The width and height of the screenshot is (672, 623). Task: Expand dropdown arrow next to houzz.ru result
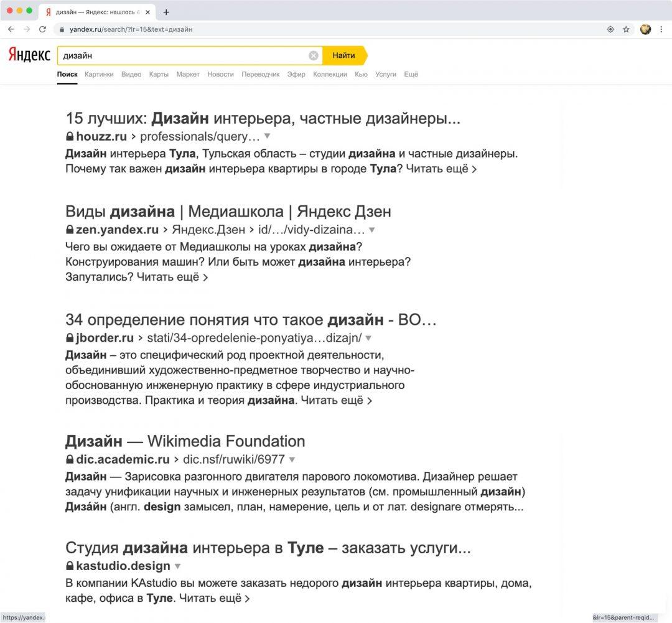coord(267,136)
